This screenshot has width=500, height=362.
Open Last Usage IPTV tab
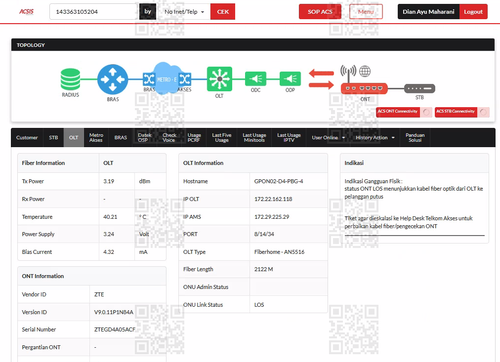tap(289, 138)
